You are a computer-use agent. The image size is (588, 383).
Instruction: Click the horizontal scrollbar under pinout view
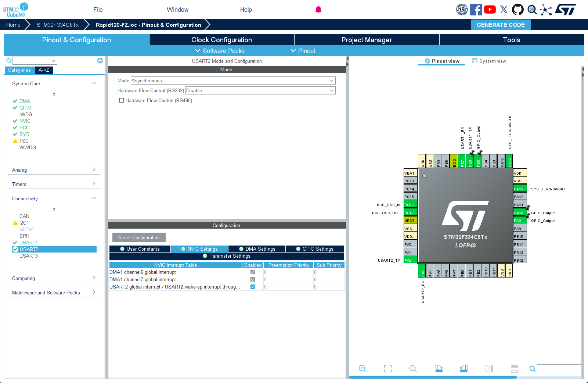point(433,377)
